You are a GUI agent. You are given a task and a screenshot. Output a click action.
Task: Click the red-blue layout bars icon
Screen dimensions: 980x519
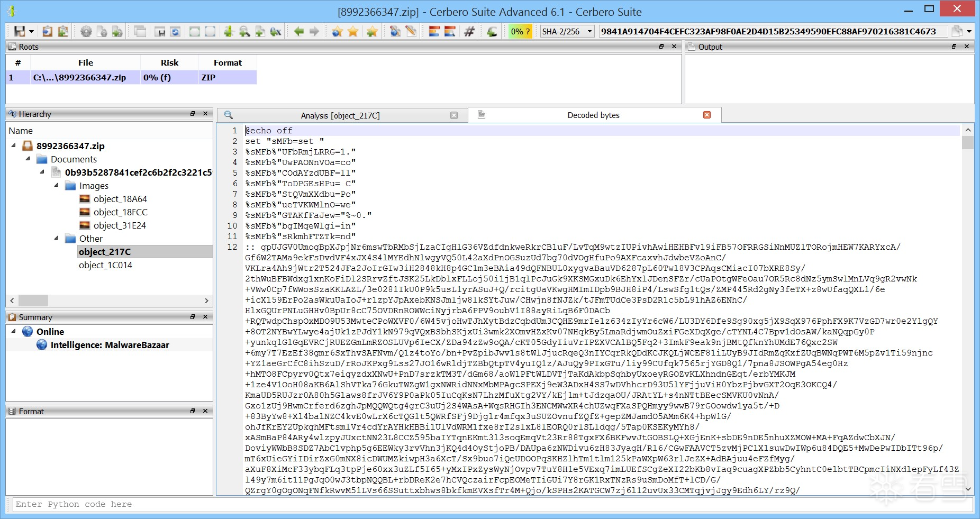click(x=434, y=32)
